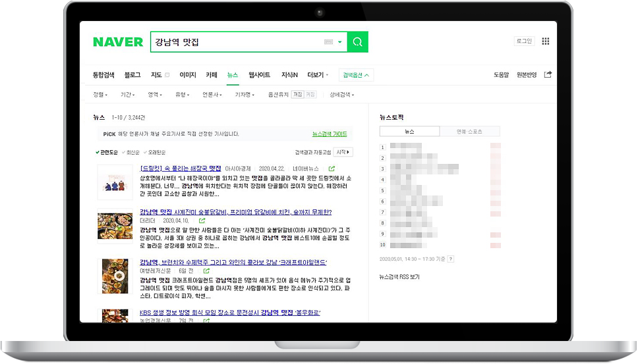Click the map new-window icon next to 지도

click(167, 75)
